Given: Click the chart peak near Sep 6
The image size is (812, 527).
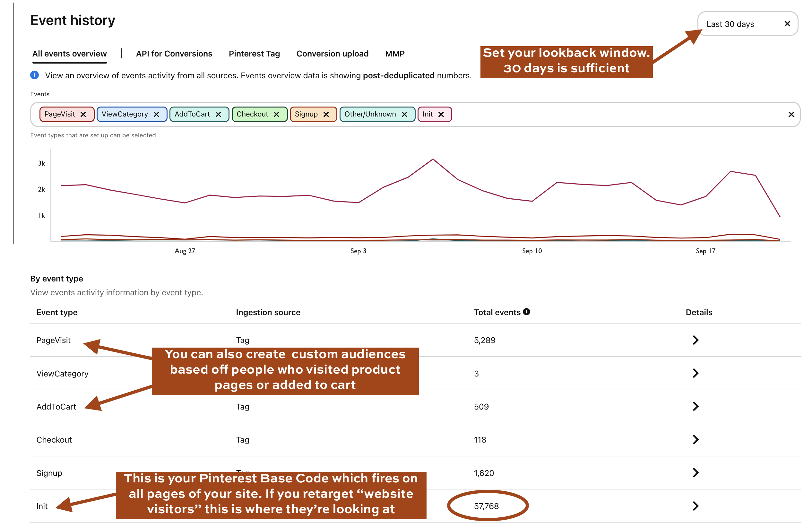Looking at the screenshot, I should pos(433,159).
